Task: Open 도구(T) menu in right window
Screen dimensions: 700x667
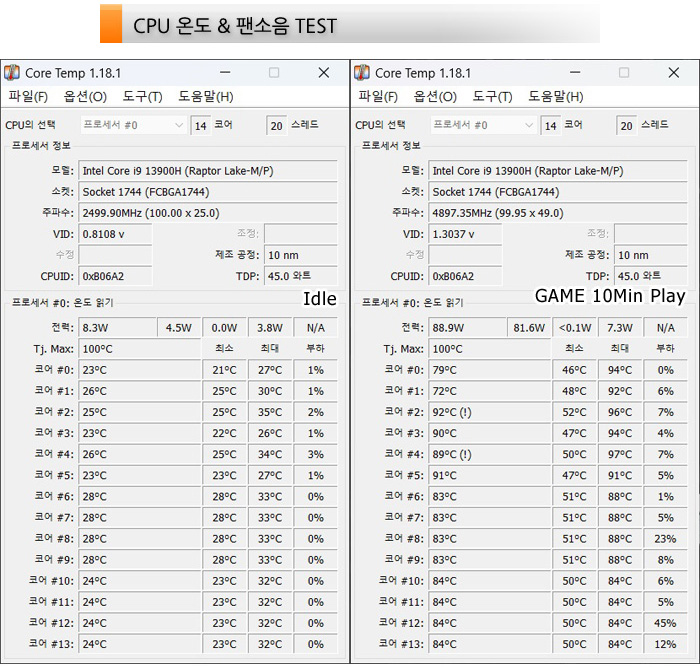Action: pos(493,96)
